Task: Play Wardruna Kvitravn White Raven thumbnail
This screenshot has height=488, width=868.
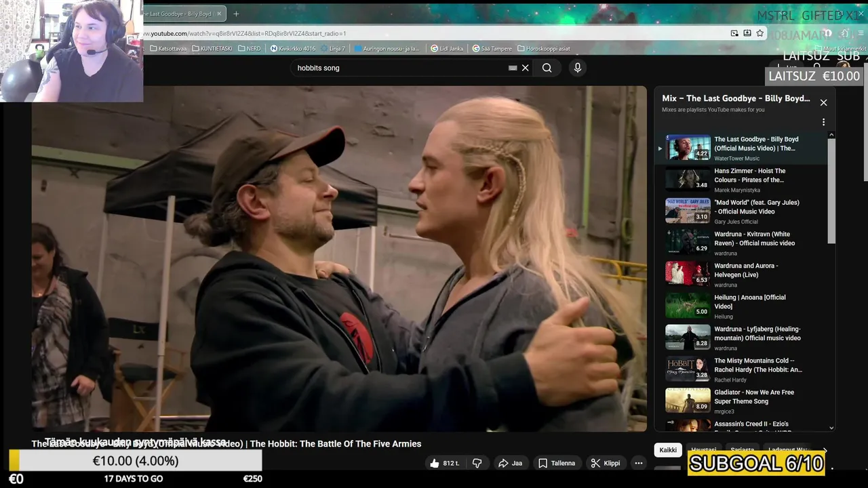Action: click(688, 243)
